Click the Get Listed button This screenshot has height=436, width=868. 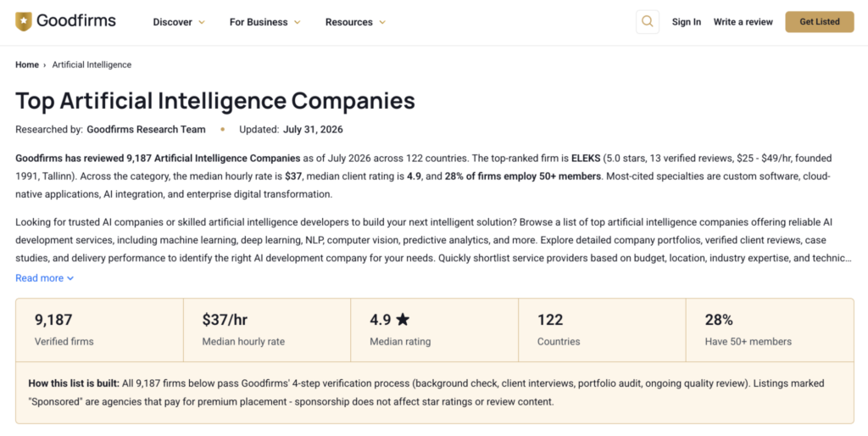[820, 21]
